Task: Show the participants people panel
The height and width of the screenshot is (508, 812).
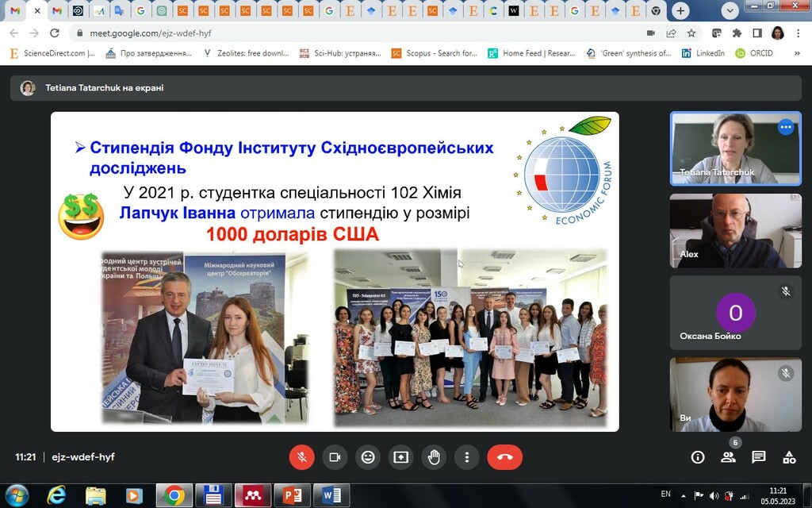Action: [x=728, y=457]
